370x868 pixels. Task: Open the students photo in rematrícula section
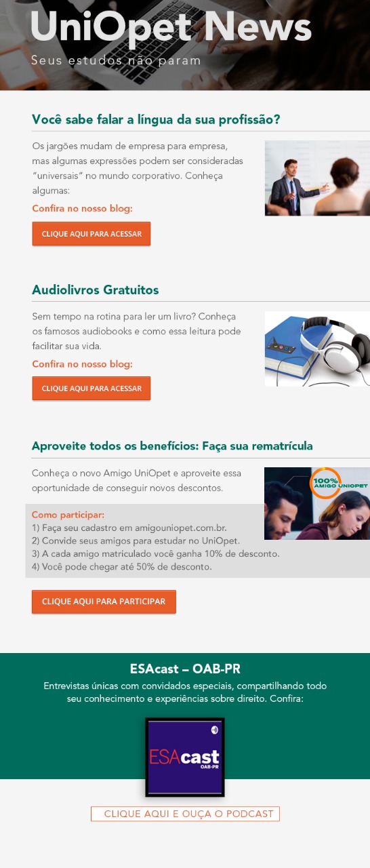point(317,503)
